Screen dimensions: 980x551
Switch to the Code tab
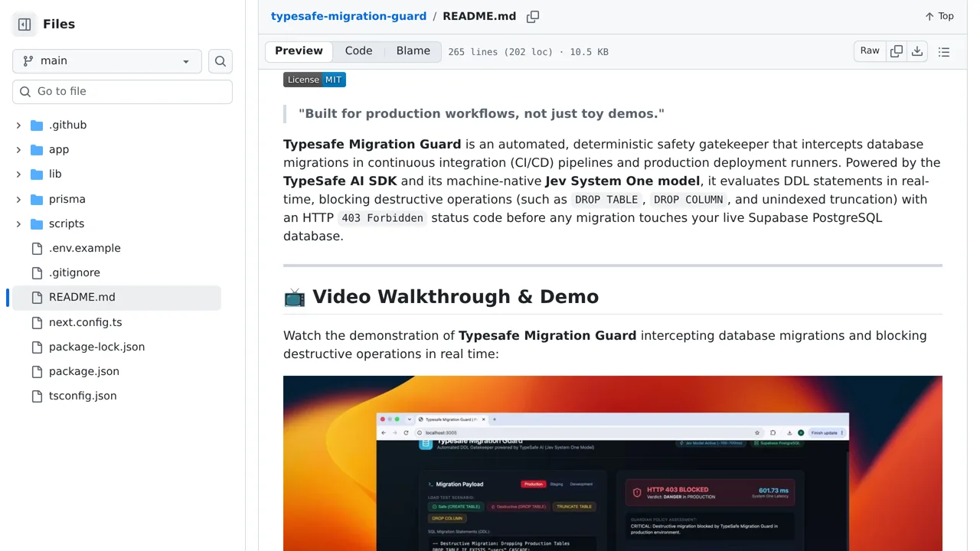[358, 51]
